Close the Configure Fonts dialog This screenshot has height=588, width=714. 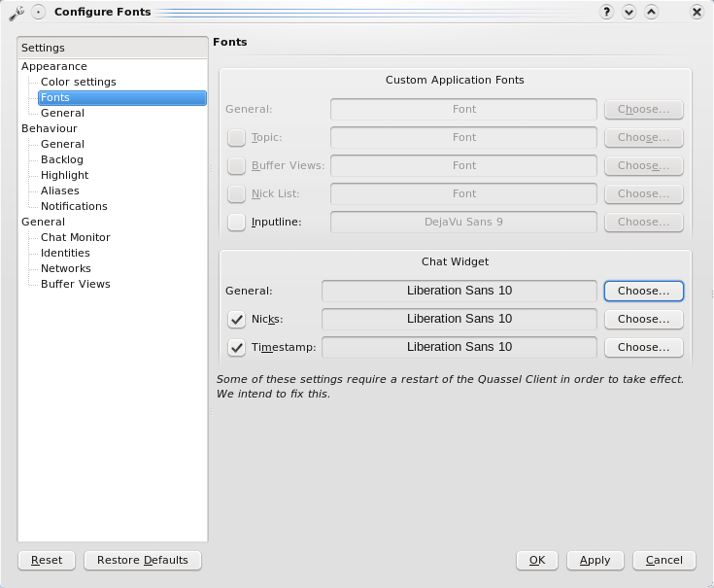click(x=697, y=12)
